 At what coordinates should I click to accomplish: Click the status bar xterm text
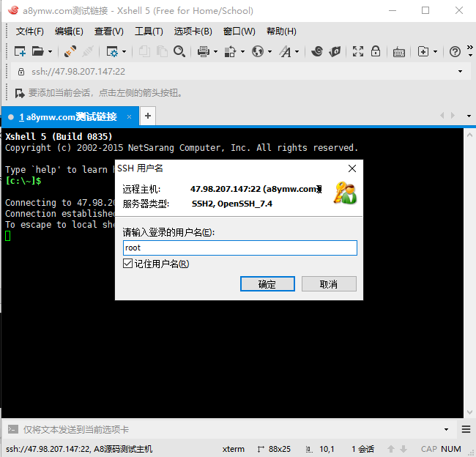click(x=233, y=449)
